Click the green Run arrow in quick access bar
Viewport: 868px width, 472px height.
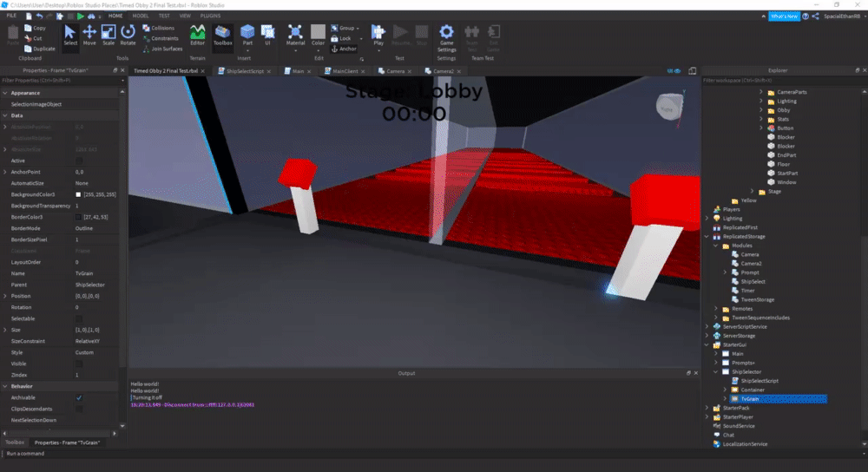point(80,16)
